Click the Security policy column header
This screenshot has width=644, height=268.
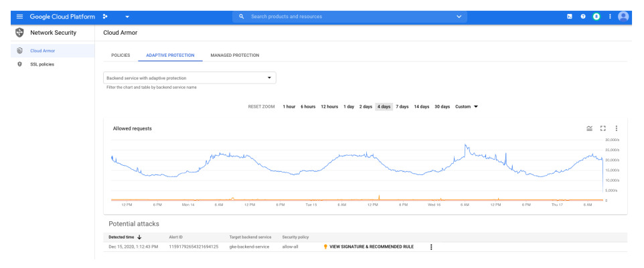pos(295,237)
